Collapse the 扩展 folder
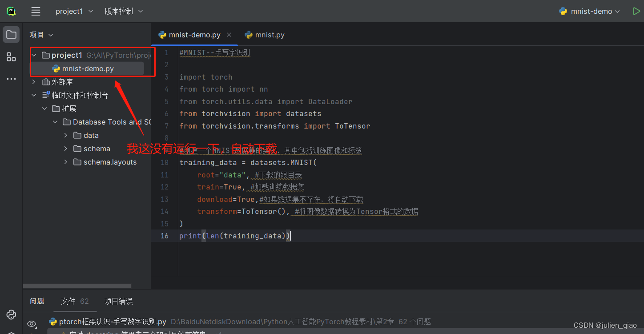 [44, 109]
